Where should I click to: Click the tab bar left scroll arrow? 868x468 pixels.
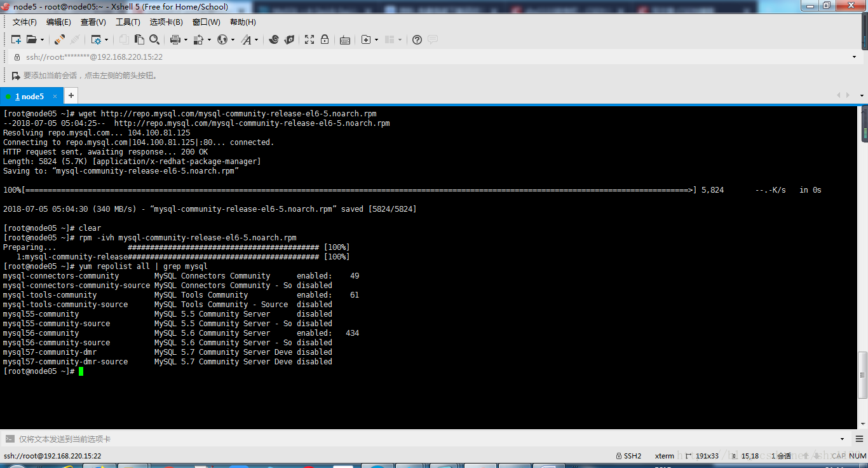click(839, 95)
